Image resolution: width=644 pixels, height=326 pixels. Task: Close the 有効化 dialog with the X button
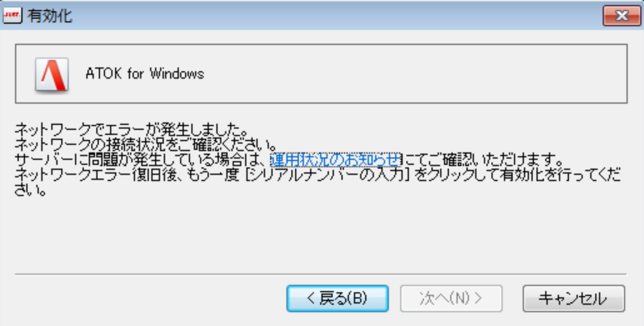621,16
